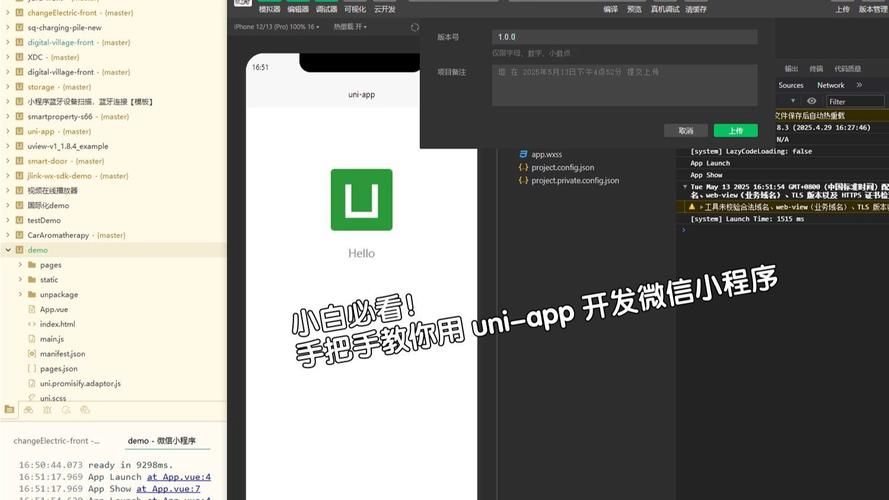Open app.wxss in the file list
The image size is (889, 500).
point(547,154)
